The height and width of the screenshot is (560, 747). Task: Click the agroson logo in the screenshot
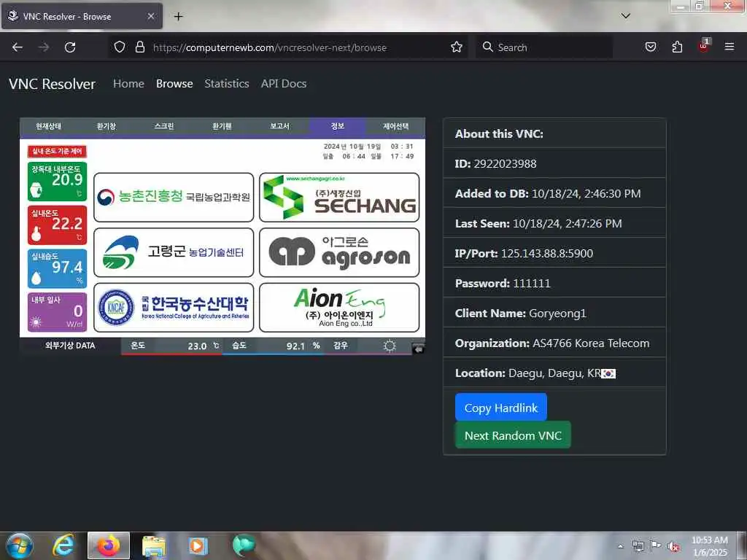click(339, 252)
